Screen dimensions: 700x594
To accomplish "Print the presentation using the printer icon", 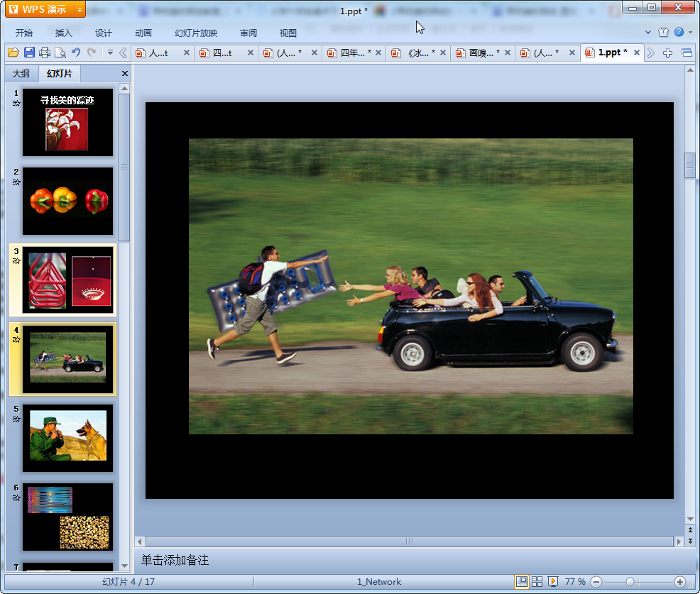I will point(45,53).
